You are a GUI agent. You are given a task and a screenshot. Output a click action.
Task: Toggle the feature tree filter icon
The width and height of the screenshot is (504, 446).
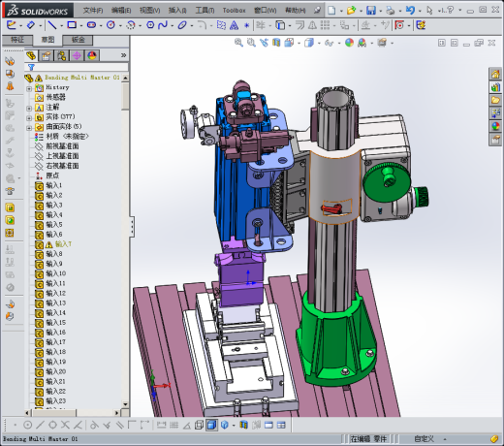click(x=31, y=67)
